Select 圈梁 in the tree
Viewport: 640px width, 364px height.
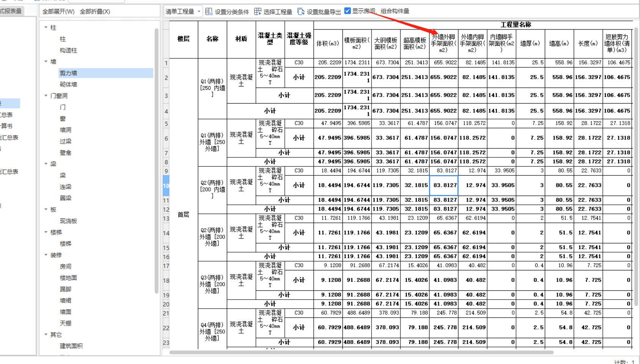[65, 198]
